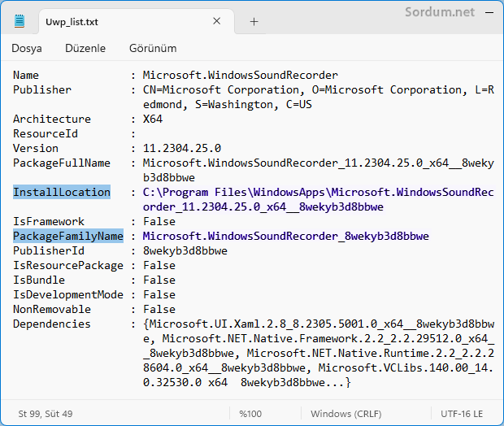Click the PublisherId label

(x=49, y=250)
